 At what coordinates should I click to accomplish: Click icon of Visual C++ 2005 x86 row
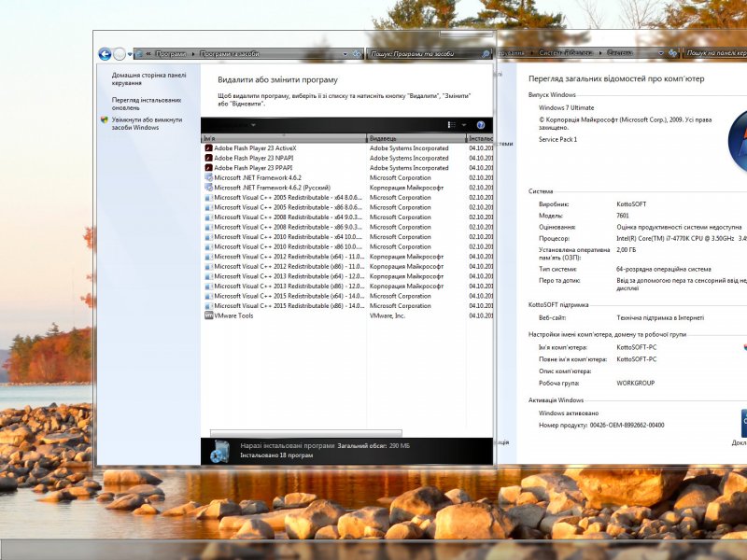click(208, 207)
